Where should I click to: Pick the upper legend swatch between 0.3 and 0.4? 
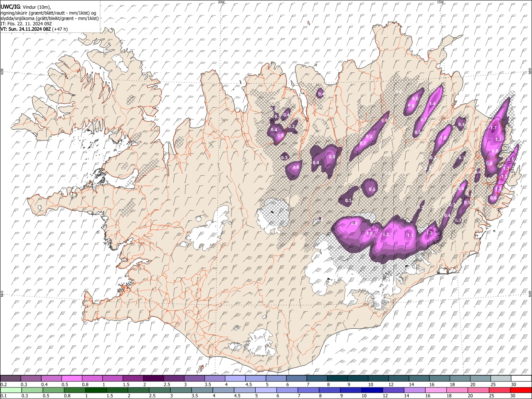(x=31, y=379)
